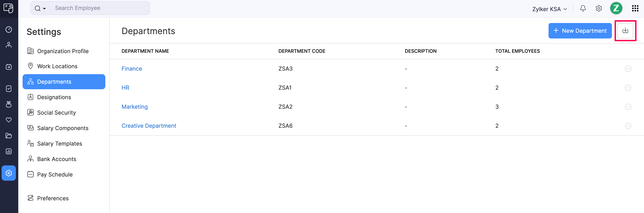Go to Pay Runs using the sidebar icon
Screen dimensions: 644x213
click(9, 67)
